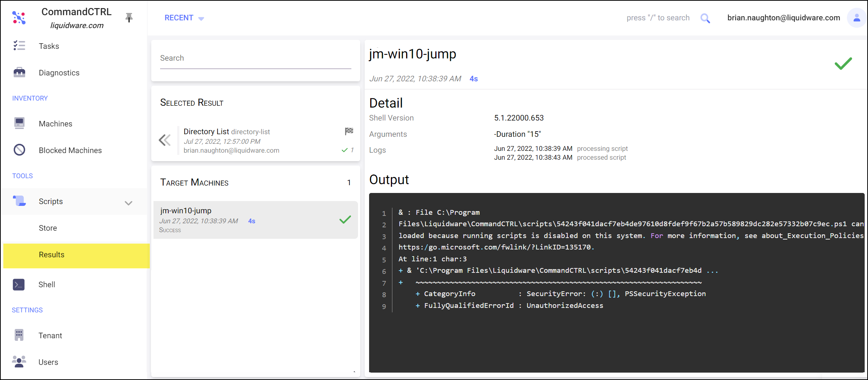Open the Tasks checklist icon
Screen dimensions: 868x380
[x=19, y=46]
